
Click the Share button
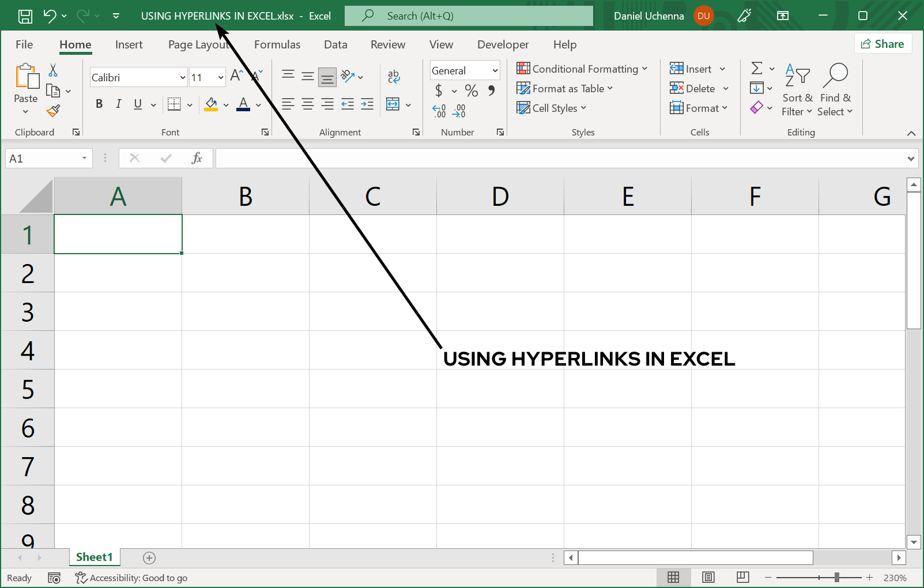pyautogui.click(x=883, y=43)
